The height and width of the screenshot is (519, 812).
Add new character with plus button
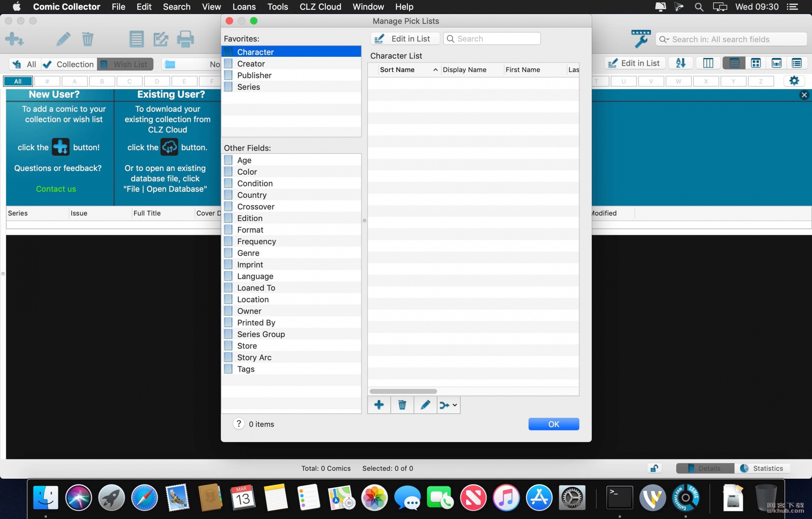pyautogui.click(x=379, y=405)
